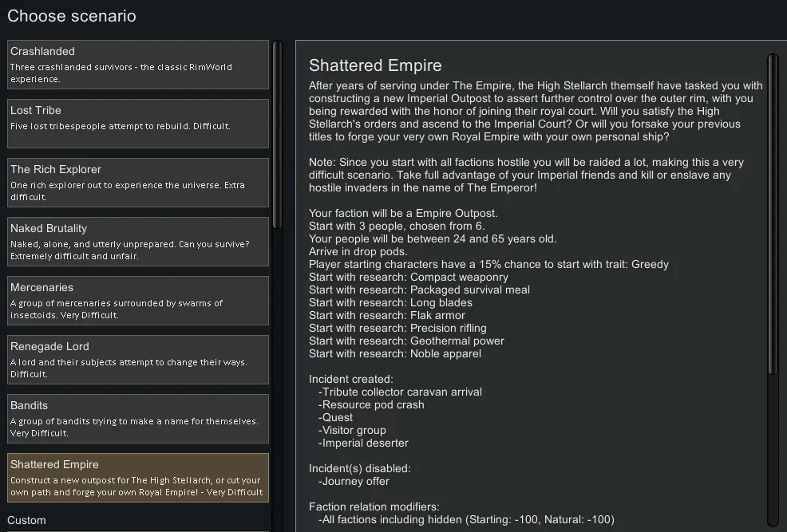787x532 pixels.
Task: Select the Crashlanded scenario
Action: 138,65
